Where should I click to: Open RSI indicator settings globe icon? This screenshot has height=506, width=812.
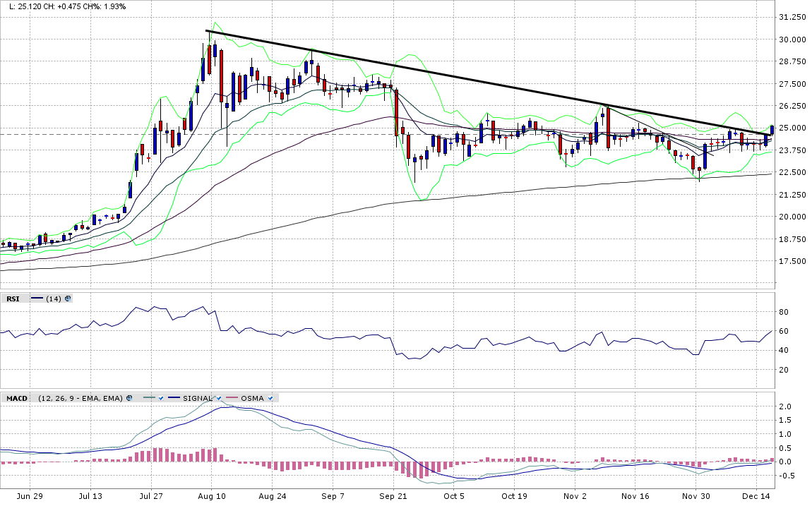[68, 299]
